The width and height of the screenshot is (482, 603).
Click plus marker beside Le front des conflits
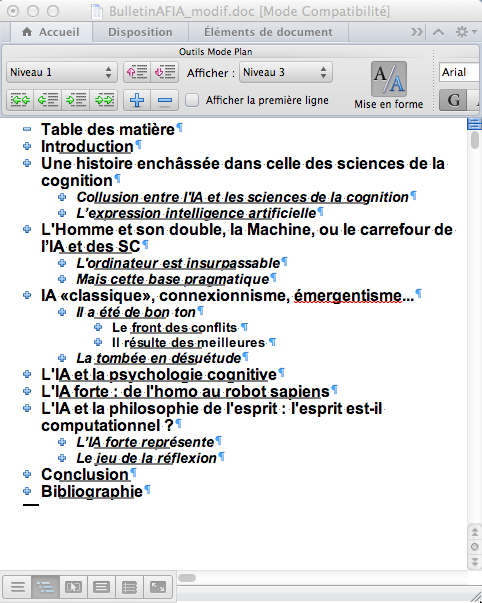tap(98, 327)
